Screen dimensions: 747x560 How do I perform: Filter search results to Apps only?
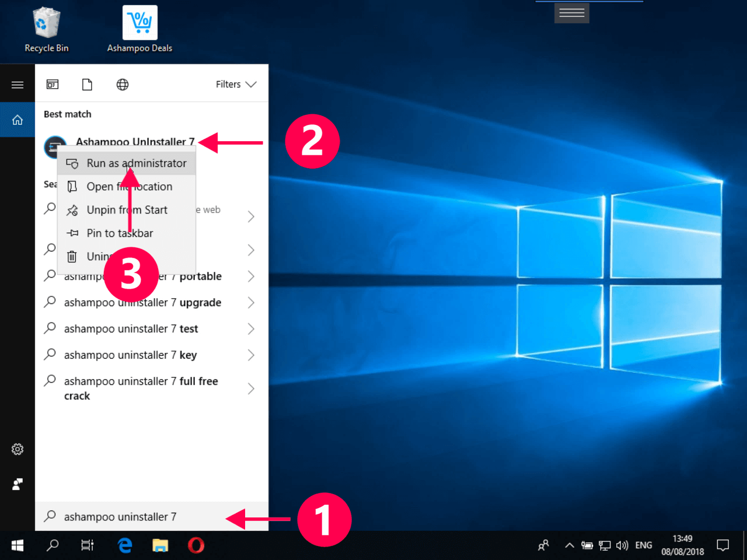53,84
